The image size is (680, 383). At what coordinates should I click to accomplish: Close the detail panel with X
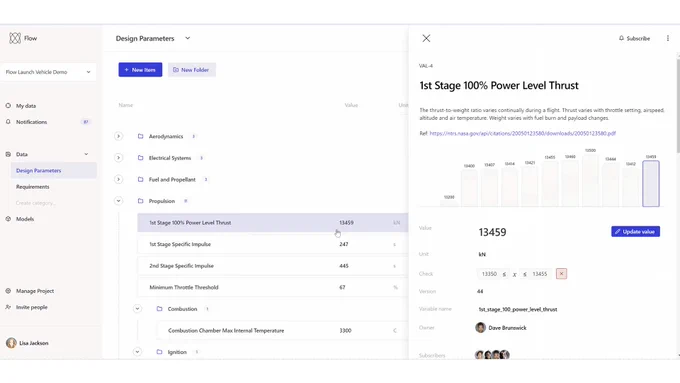426,38
